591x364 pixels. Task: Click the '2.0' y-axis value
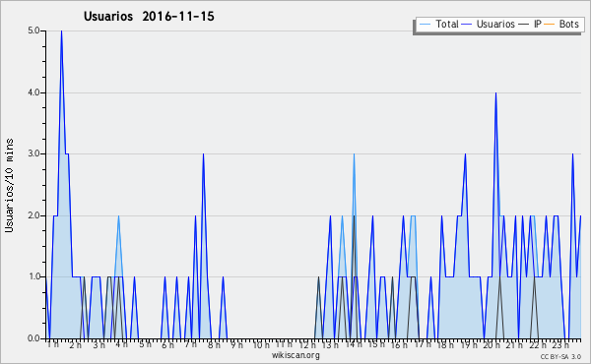33,215
